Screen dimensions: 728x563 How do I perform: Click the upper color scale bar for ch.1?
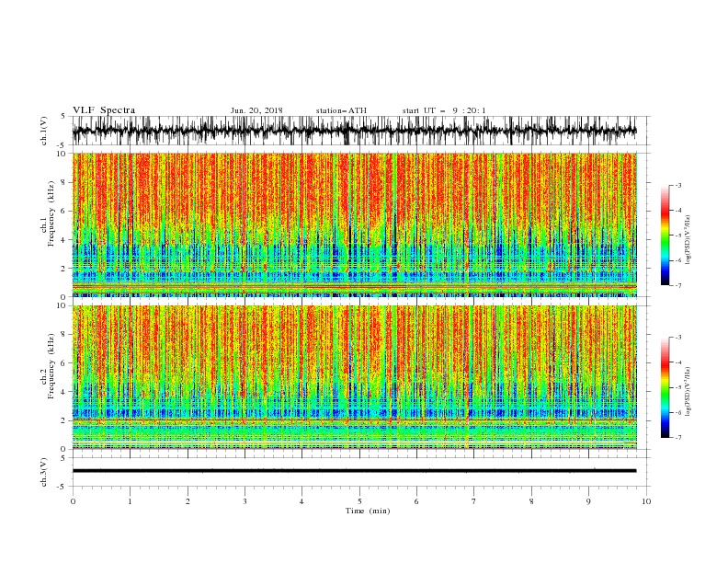click(x=665, y=236)
